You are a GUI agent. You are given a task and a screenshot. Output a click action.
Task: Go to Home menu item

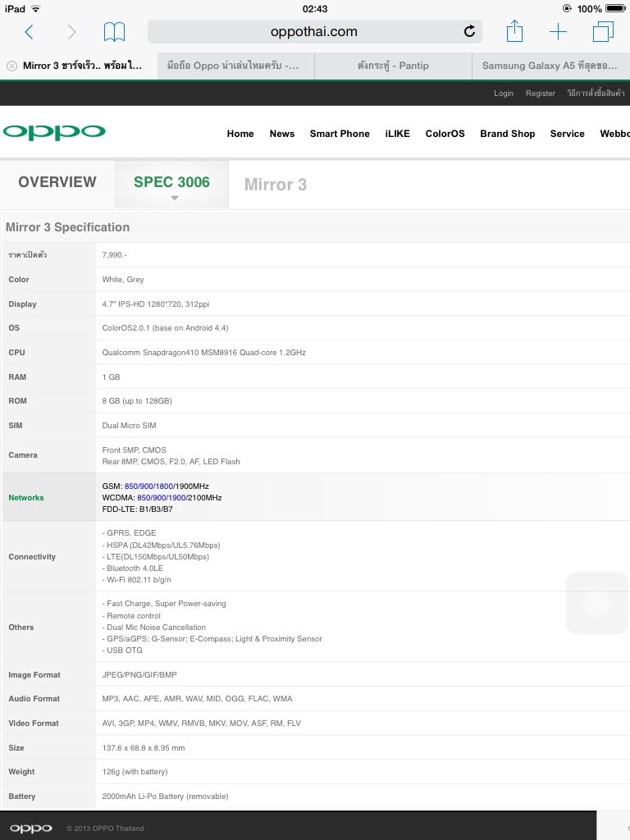click(240, 134)
